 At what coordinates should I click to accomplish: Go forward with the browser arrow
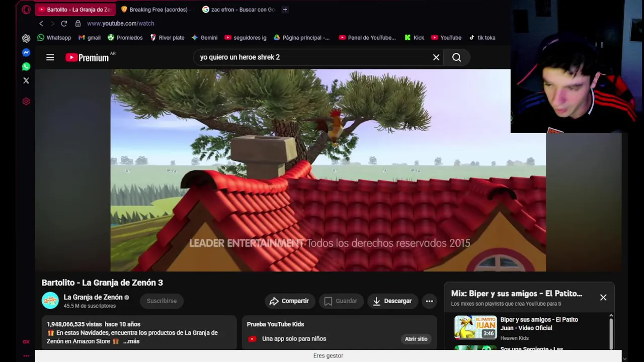(52, 24)
